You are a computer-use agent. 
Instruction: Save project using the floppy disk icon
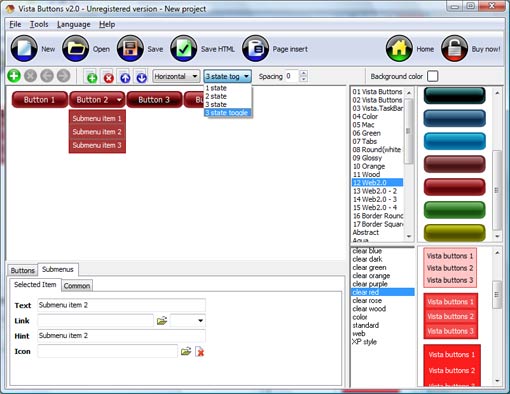130,49
